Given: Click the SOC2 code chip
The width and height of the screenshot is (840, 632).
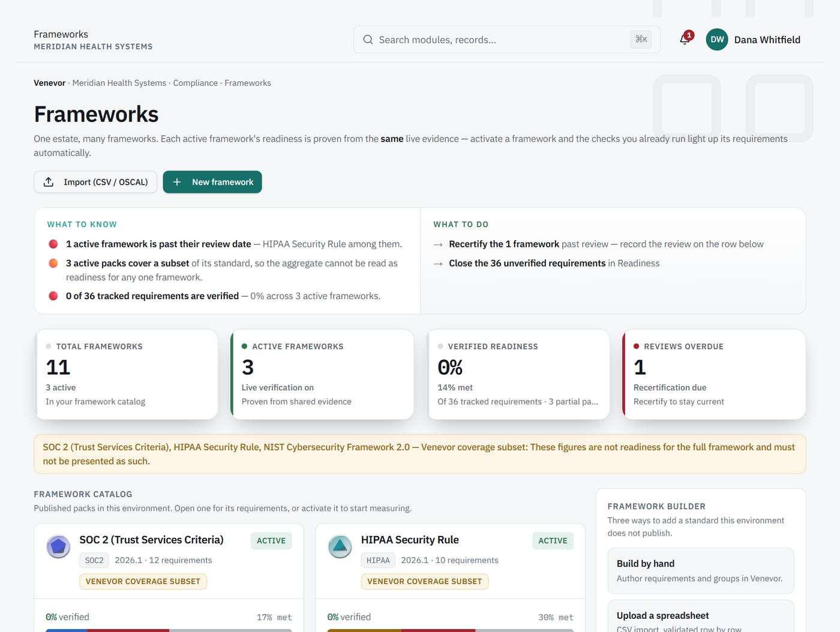Looking at the screenshot, I should 94,561.
